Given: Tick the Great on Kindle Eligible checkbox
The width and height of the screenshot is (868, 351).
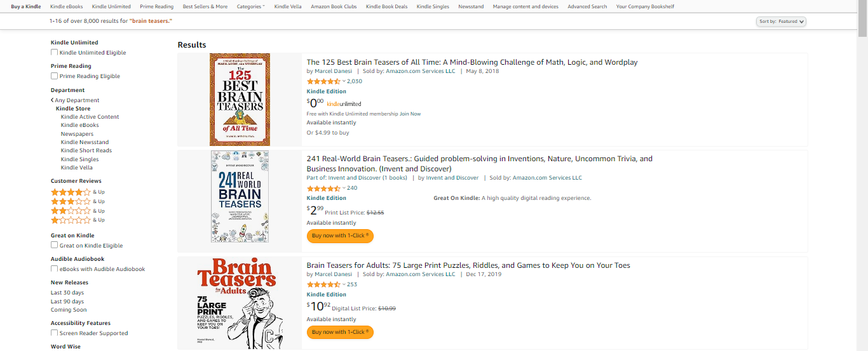Looking at the screenshot, I should click(x=55, y=246).
